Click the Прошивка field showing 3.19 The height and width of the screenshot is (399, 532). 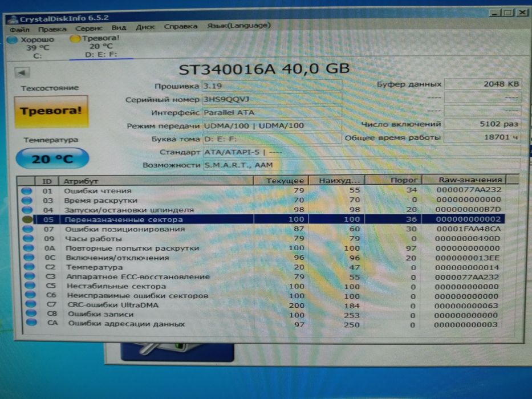click(272, 85)
